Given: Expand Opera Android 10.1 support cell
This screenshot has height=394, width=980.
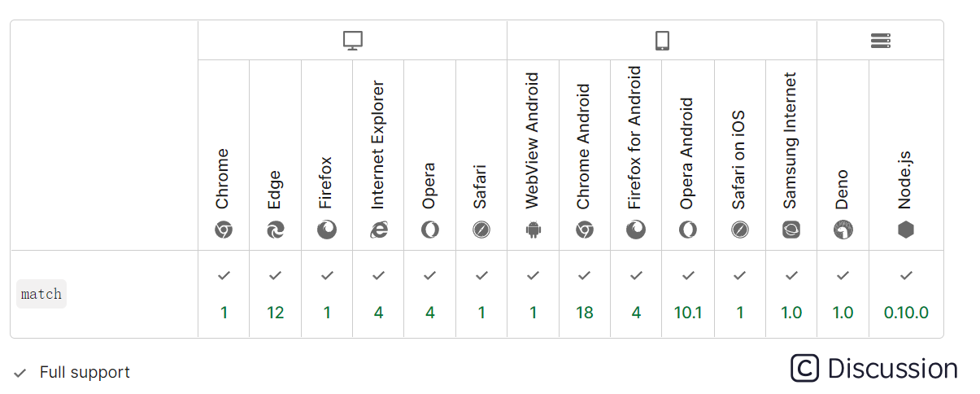Looking at the screenshot, I should [x=688, y=294].
